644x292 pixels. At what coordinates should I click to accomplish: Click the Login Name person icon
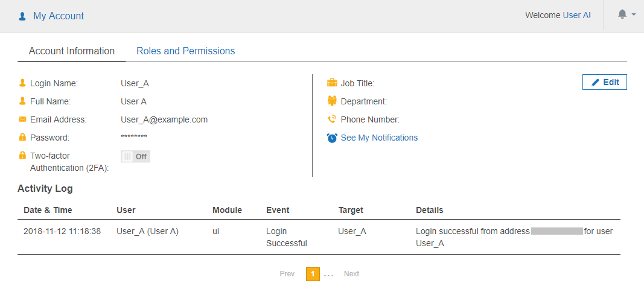click(x=22, y=83)
